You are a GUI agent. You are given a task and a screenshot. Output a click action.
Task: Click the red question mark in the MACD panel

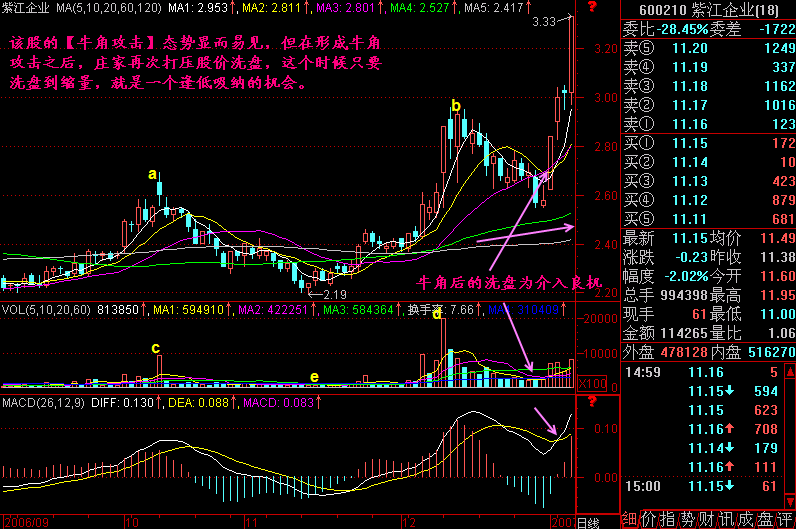click(591, 401)
